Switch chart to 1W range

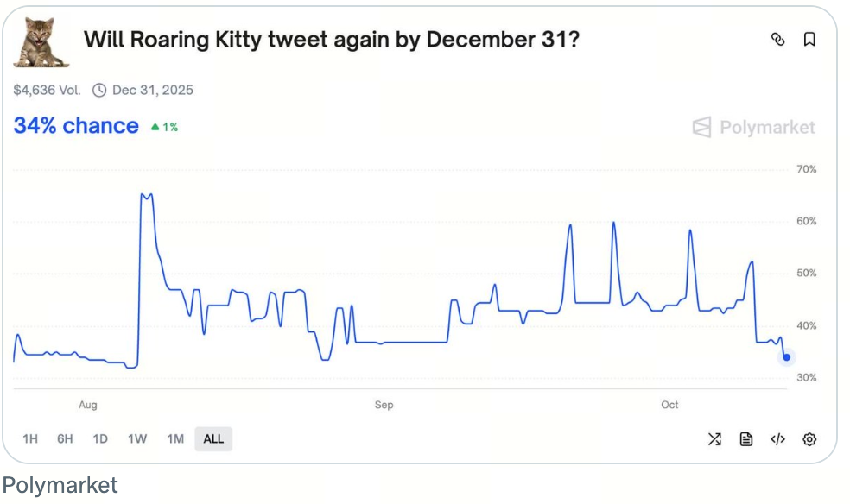pyautogui.click(x=137, y=439)
